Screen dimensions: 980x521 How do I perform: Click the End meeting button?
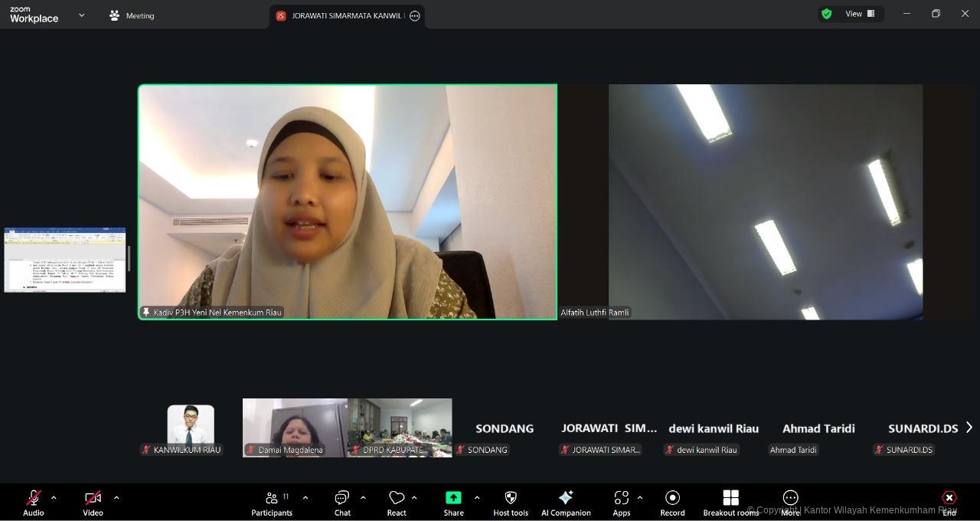(x=949, y=502)
